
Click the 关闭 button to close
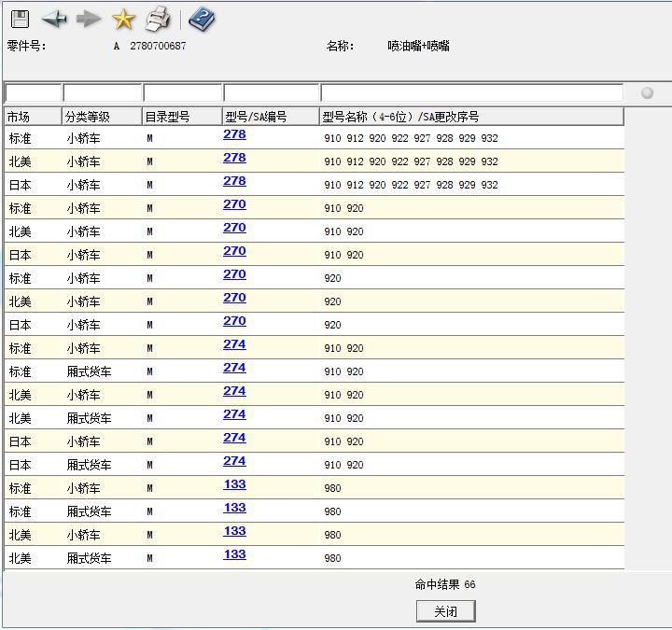coord(445,611)
